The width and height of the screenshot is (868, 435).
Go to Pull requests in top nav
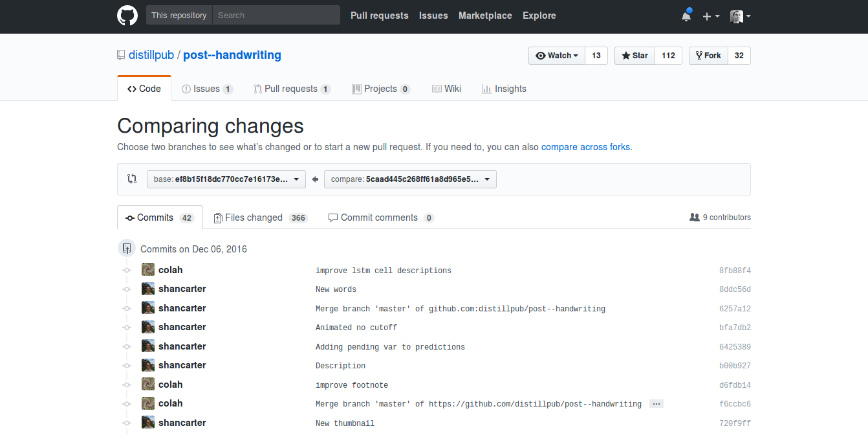(380, 16)
